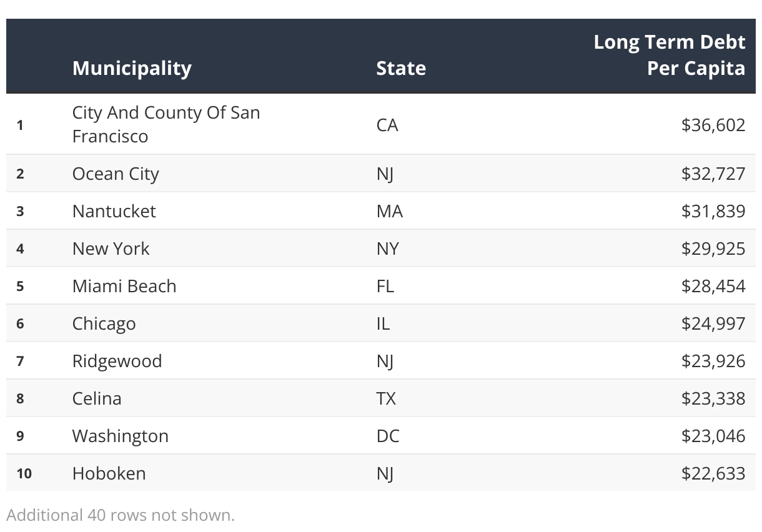Click the $24,997 value for Chicago

tap(713, 323)
